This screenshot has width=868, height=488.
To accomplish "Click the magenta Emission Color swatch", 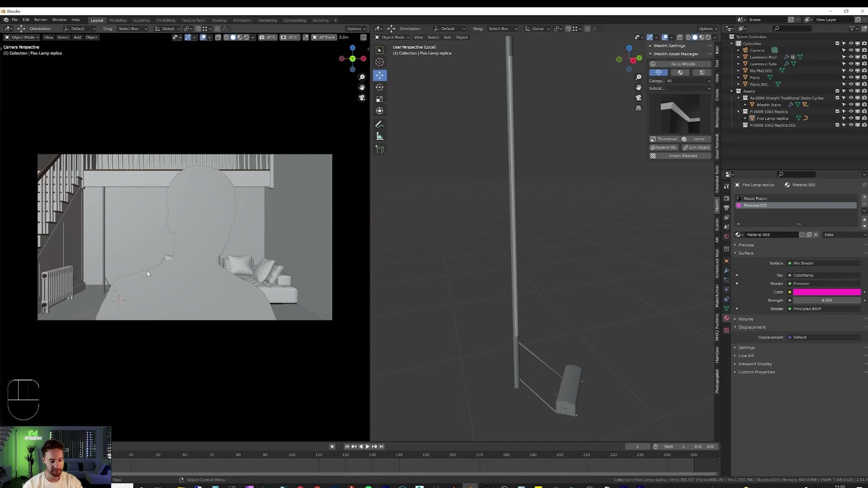I will click(827, 292).
